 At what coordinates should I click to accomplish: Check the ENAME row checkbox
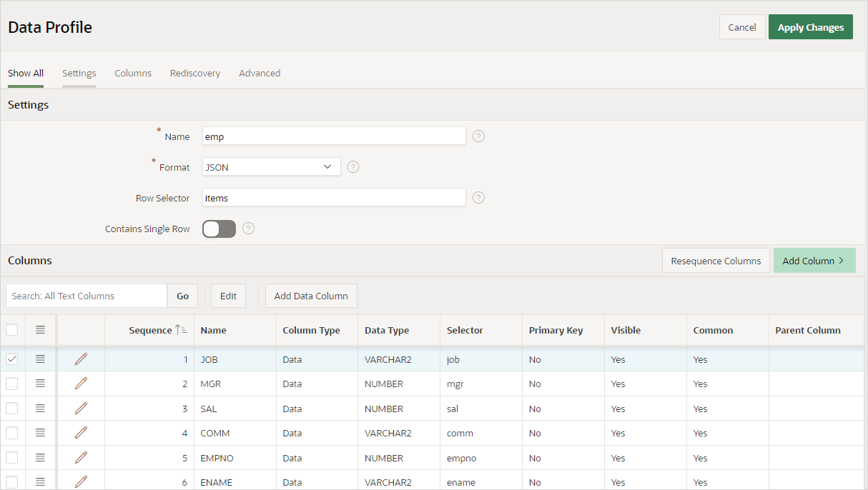coord(12,482)
